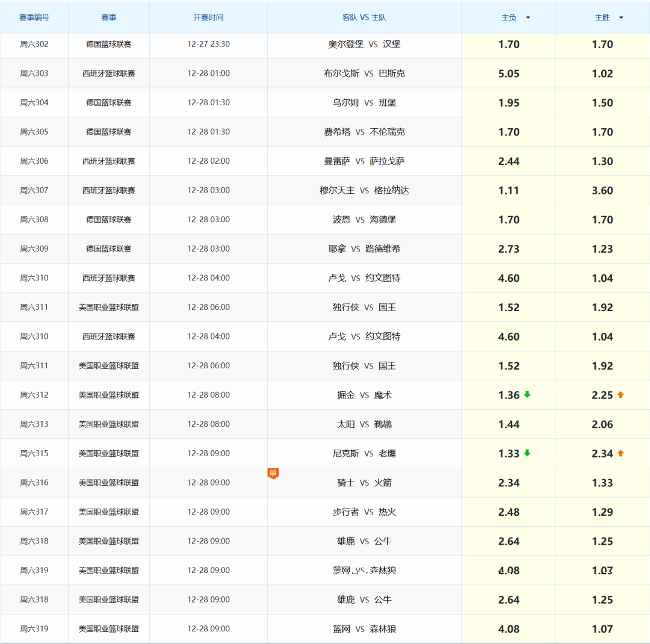Click match number 周六303
Image resolution: width=650 pixels, height=644 pixels.
[34, 73]
